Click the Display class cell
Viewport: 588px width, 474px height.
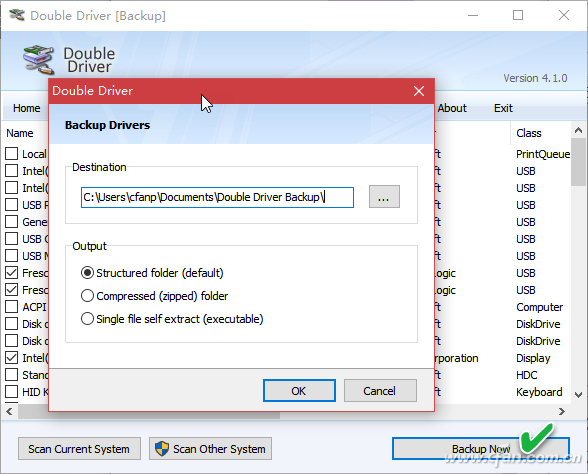533,358
